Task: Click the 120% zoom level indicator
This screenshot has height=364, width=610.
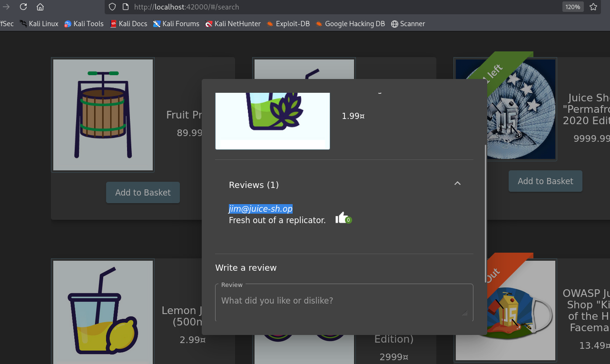Action: 572,7
